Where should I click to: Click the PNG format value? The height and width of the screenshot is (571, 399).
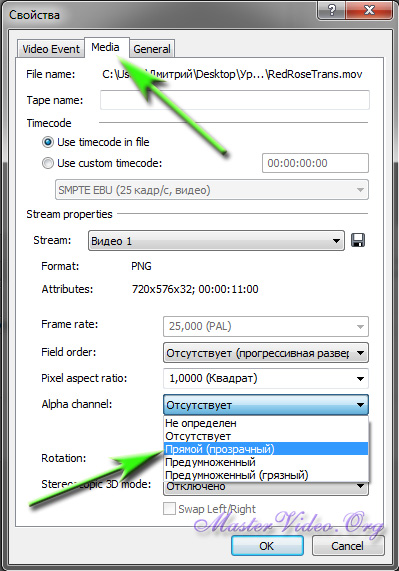tap(141, 266)
